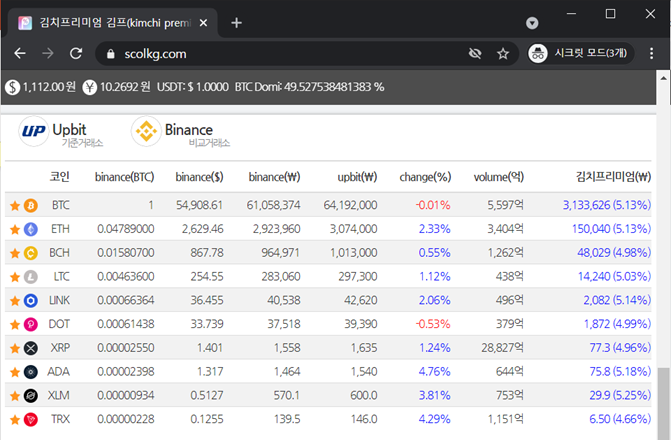Toggle the favorite star for ADA
671x440 pixels.
coord(15,372)
